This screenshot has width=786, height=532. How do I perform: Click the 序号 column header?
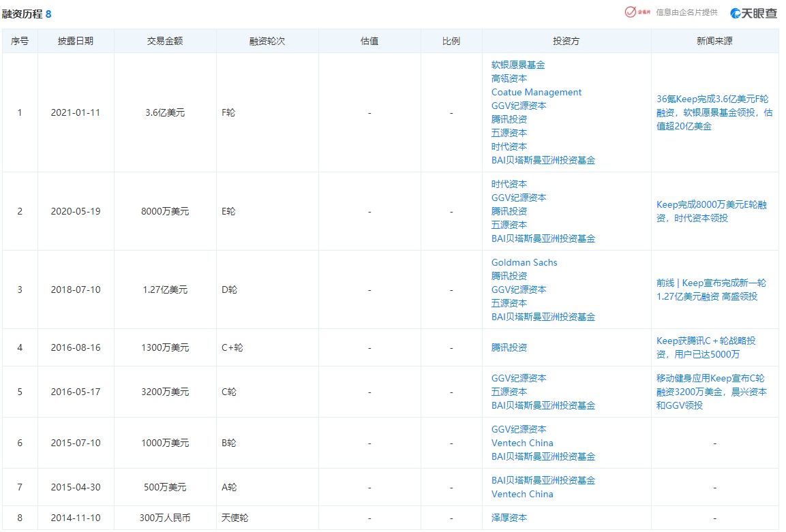click(x=20, y=41)
